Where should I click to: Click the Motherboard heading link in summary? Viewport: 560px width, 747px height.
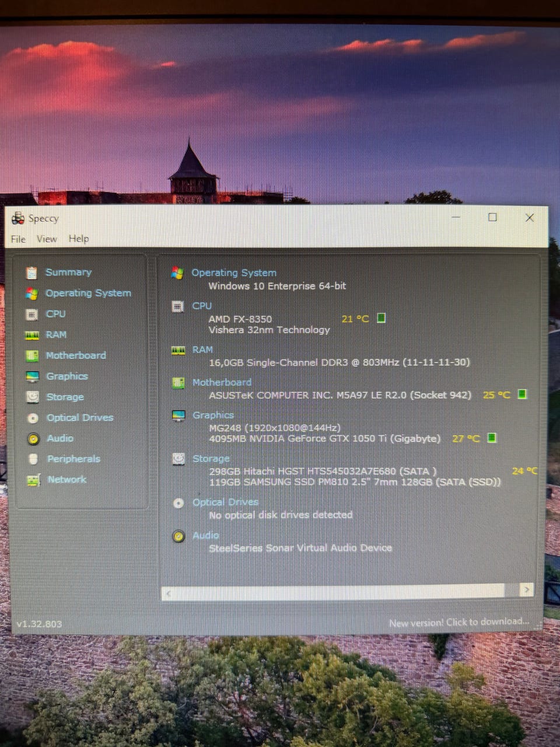click(x=222, y=382)
